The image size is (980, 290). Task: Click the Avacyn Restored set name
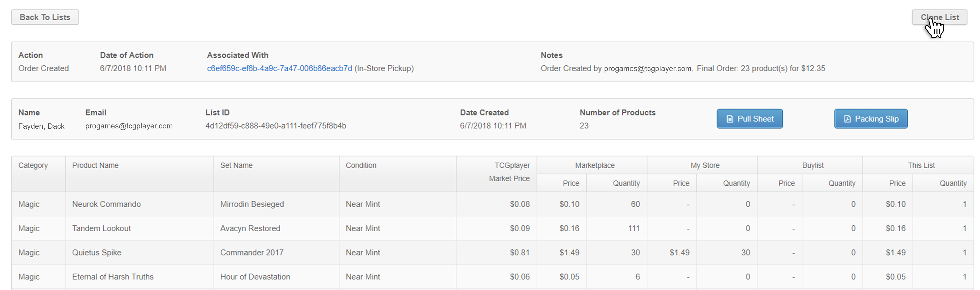(250, 228)
